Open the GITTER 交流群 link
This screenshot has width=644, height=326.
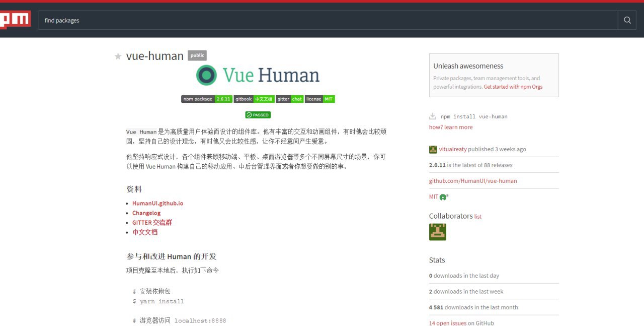tap(152, 222)
